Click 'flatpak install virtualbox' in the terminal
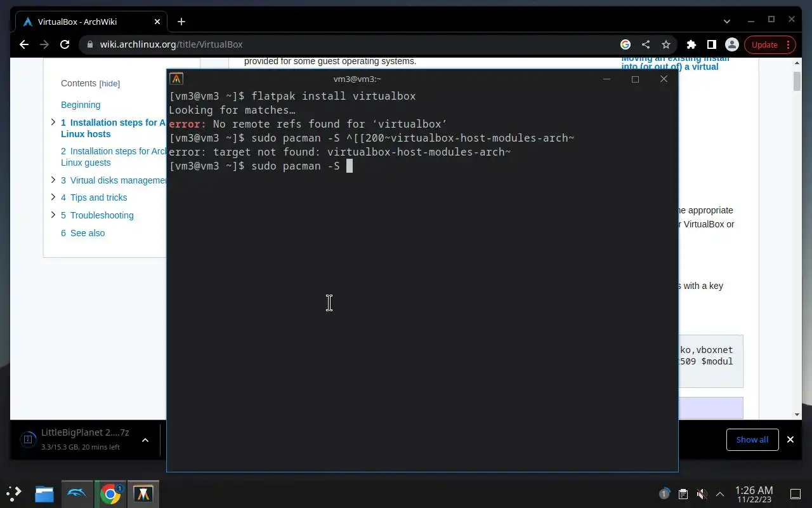This screenshot has height=508, width=812. [334, 96]
